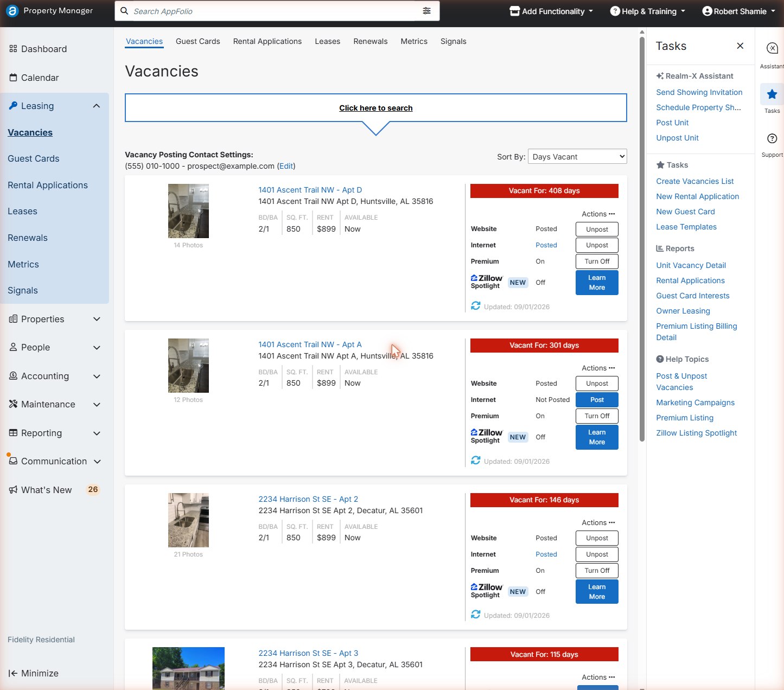The height and width of the screenshot is (690, 784).
Task: Turn Off Premium for Apt A
Action: (x=597, y=416)
